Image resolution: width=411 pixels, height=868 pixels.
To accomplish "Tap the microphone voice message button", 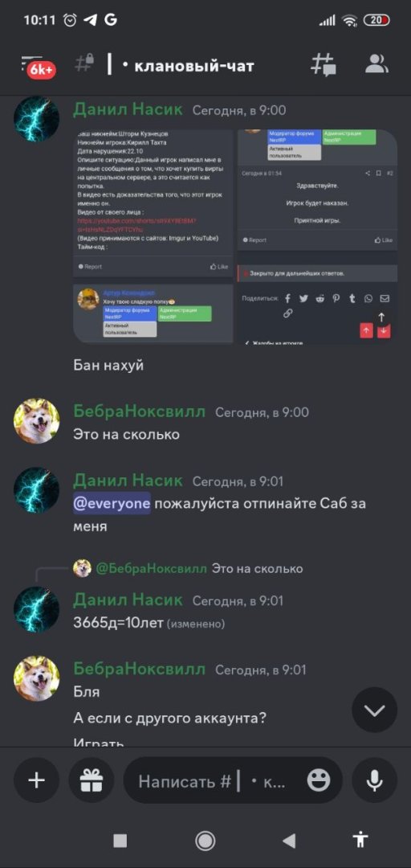I will coord(375,780).
